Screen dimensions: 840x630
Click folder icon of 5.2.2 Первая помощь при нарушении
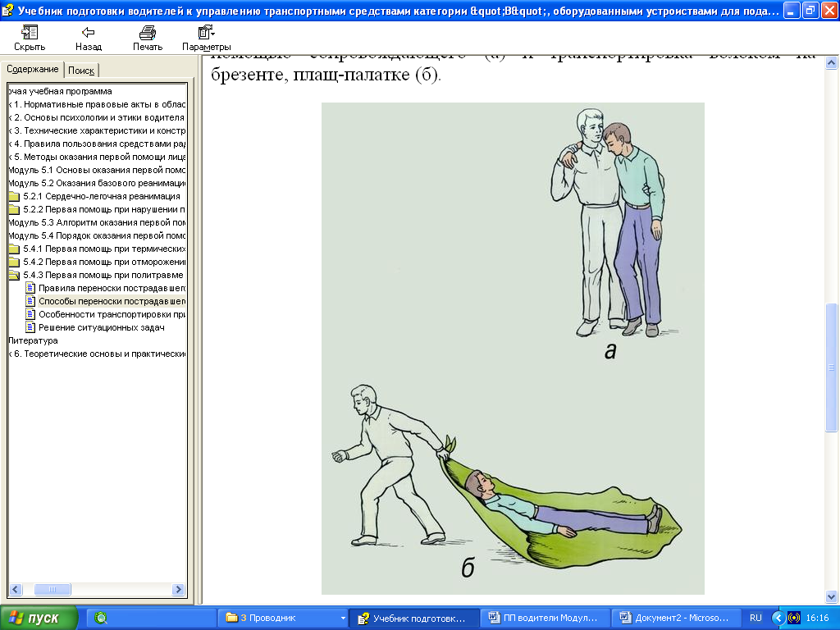(x=15, y=209)
